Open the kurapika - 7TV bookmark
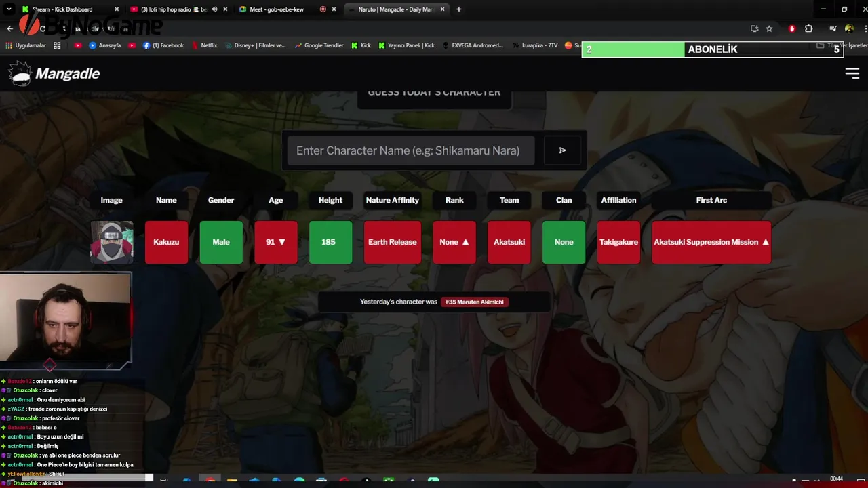This screenshot has width=868, height=488. tap(534, 45)
